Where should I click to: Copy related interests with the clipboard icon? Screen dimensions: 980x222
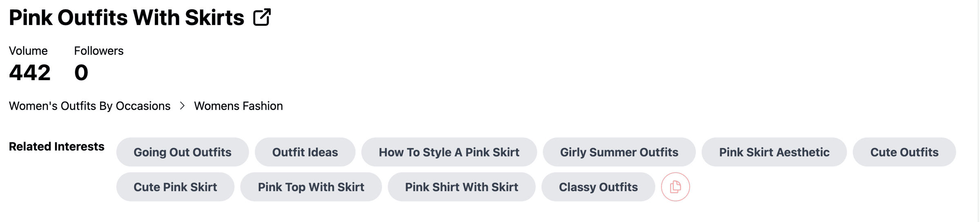pos(675,187)
